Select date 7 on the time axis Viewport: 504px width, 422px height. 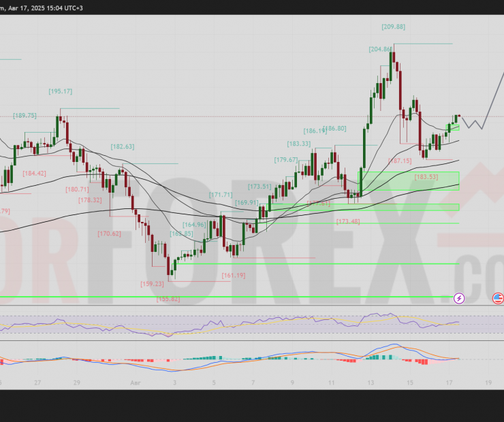pyautogui.click(x=253, y=383)
